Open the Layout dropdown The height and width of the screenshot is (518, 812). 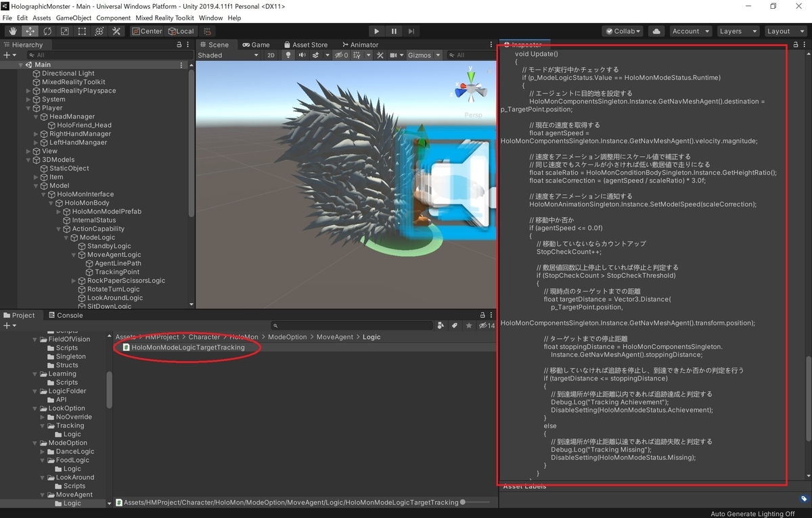tap(784, 31)
